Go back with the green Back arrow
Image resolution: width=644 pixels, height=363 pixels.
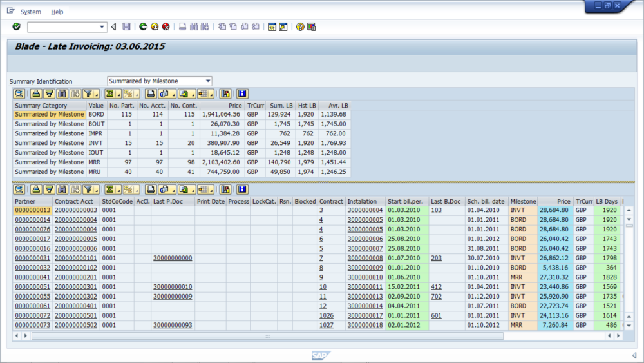point(143,26)
